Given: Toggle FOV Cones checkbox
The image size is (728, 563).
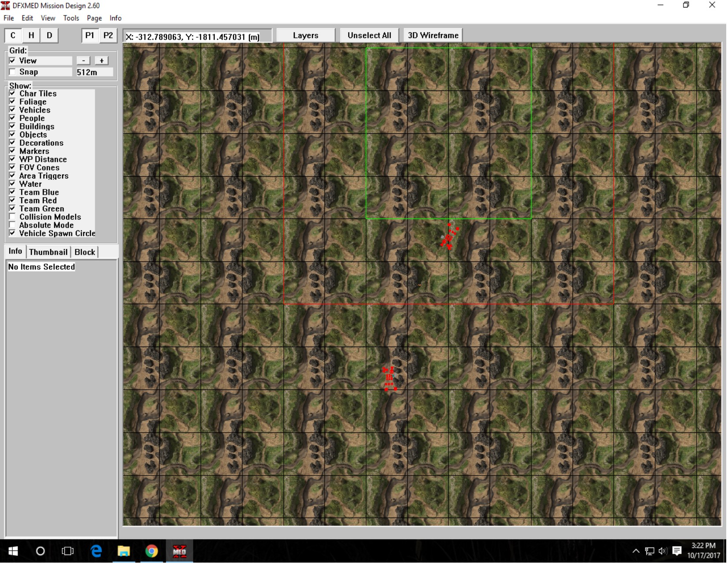Looking at the screenshot, I should pyautogui.click(x=12, y=167).
